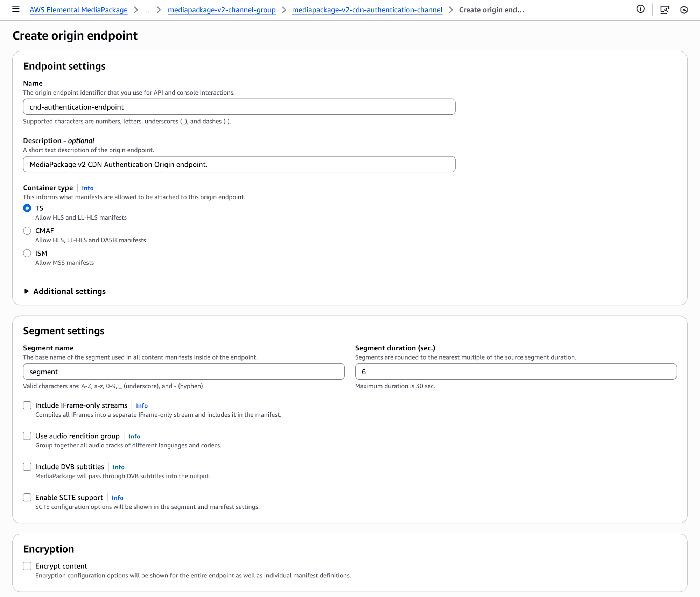Enable Include IFrame-only streams checkbox
This screenshot has height=597, width=700.
[x=27, y=405]
